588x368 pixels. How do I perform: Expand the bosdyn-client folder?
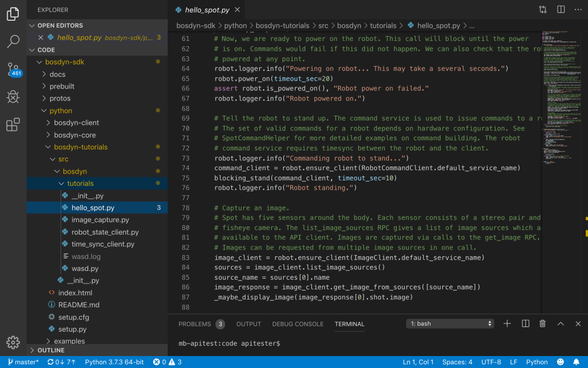[x=76, y=123]
